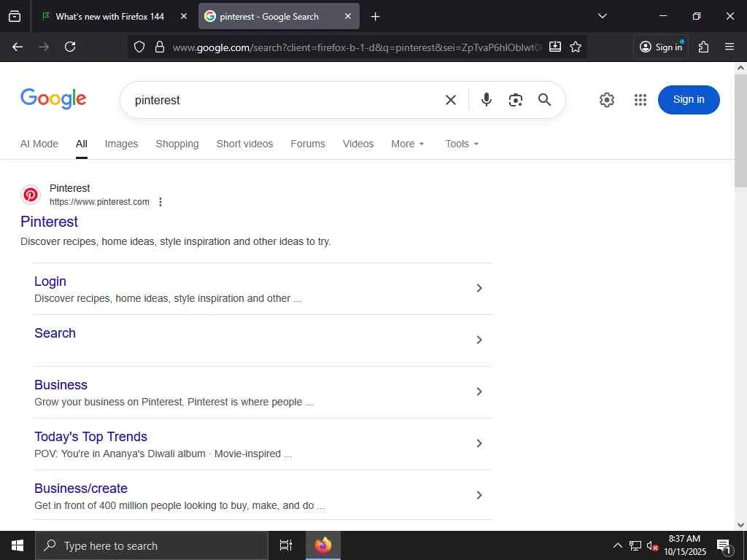Click scrollbar down arrow
The width and height of the screenshot is (747, 560).
[x=740, y=525]
